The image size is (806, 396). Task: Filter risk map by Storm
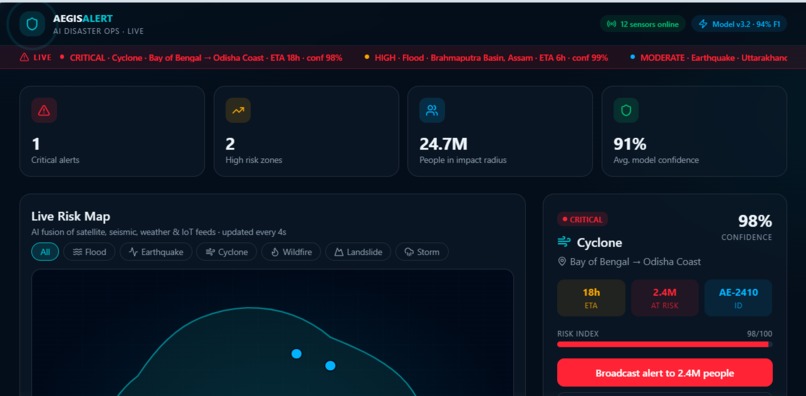click(x=422, y=252)
